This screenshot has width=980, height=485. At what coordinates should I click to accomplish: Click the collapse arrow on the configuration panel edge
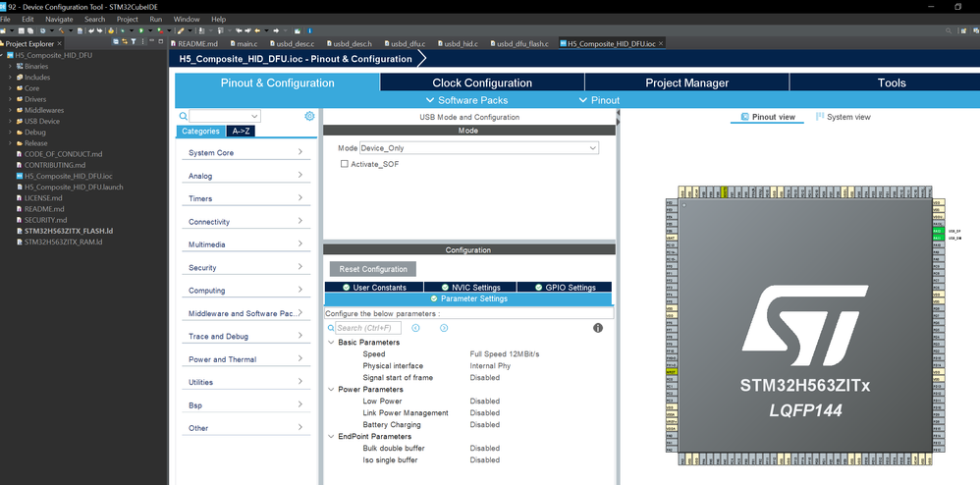pos(618,113)
